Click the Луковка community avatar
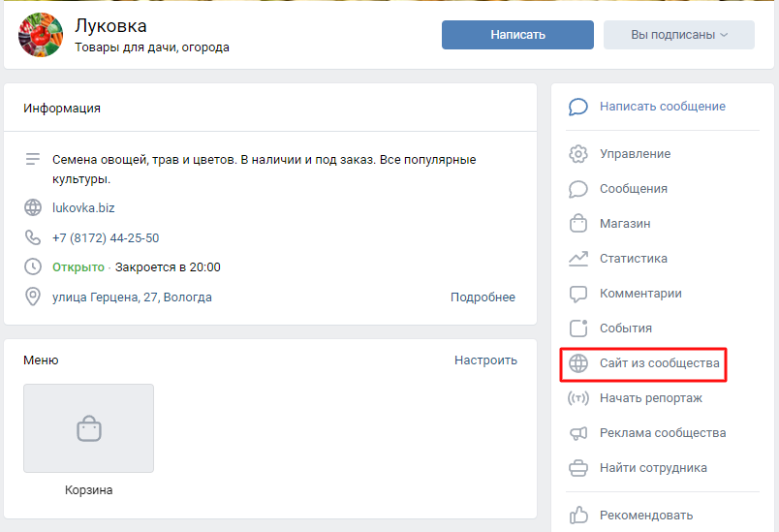 point(39,35)
